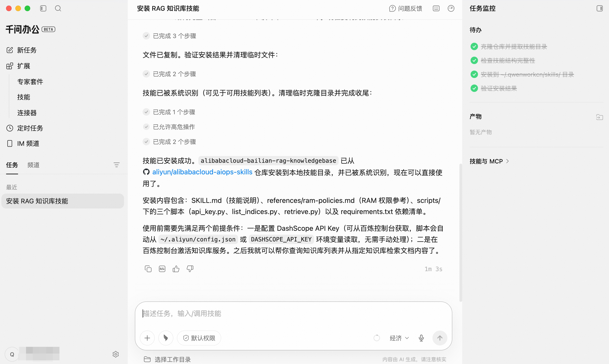Expand 已完成 3 个步骤
The height and width of the screenshot is (364, 609).
169,36
